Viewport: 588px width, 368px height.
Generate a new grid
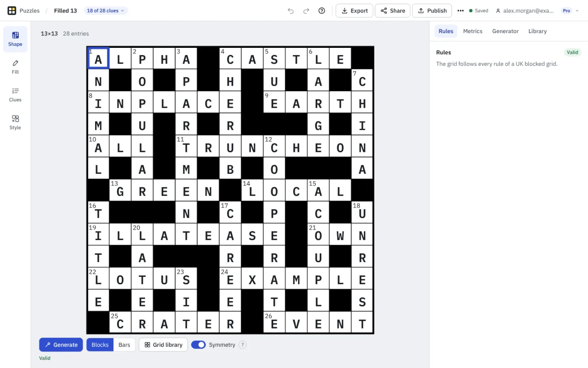point(61,345)
